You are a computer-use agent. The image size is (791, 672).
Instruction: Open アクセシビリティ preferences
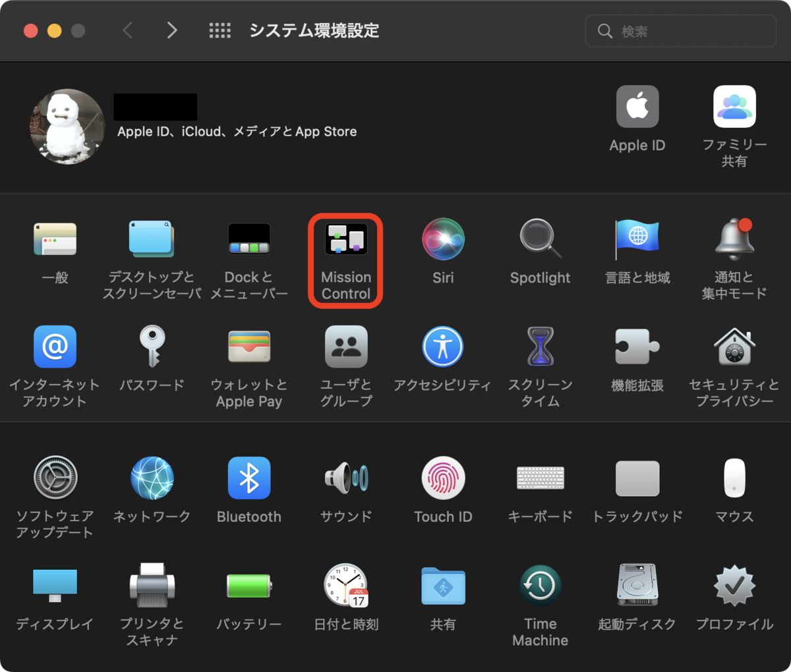point(443,347)
